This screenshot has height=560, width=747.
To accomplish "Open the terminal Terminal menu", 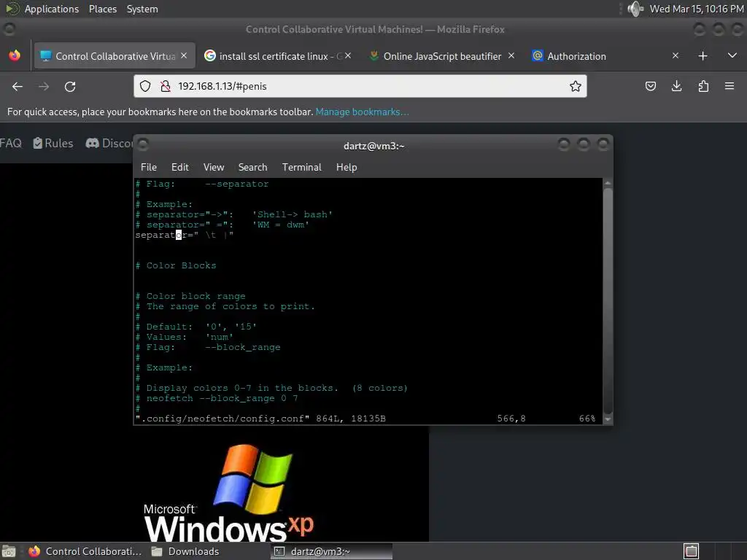I will coord(301,167).
